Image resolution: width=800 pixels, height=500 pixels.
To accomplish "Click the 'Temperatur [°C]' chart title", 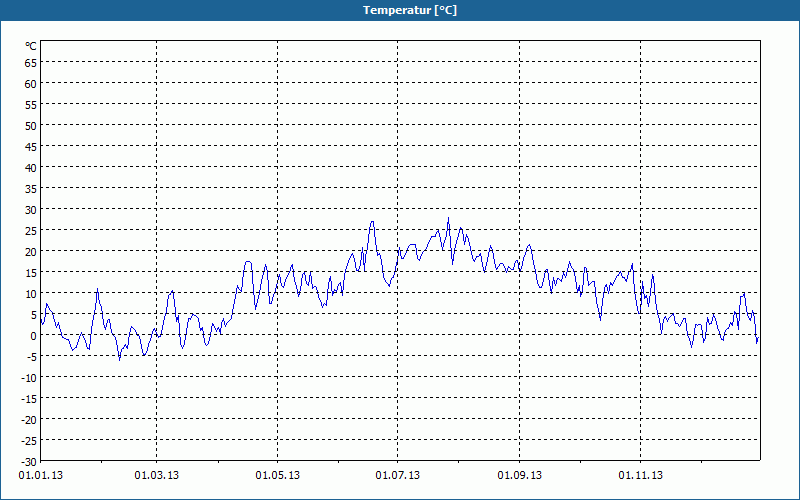I will click(x=410, y=10).
